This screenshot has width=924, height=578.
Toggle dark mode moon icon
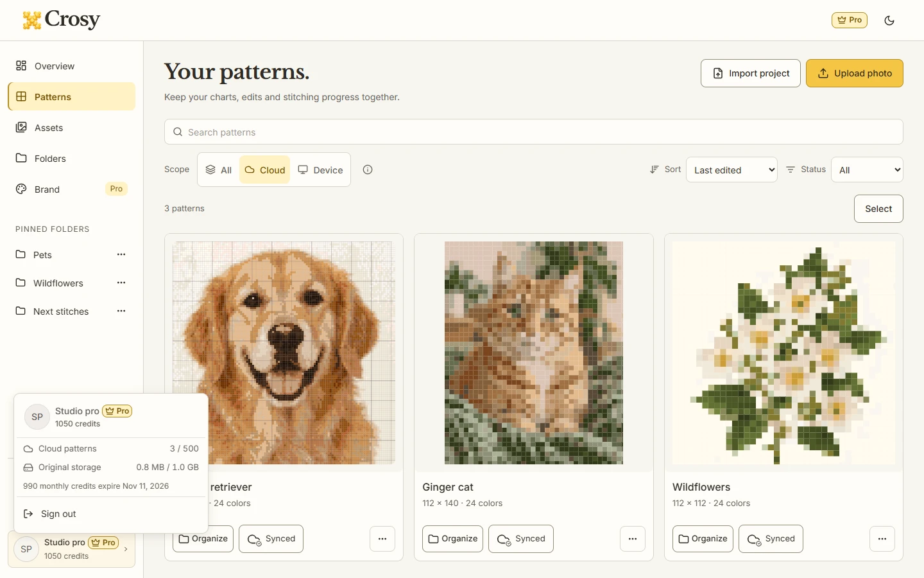click(889, 21)
